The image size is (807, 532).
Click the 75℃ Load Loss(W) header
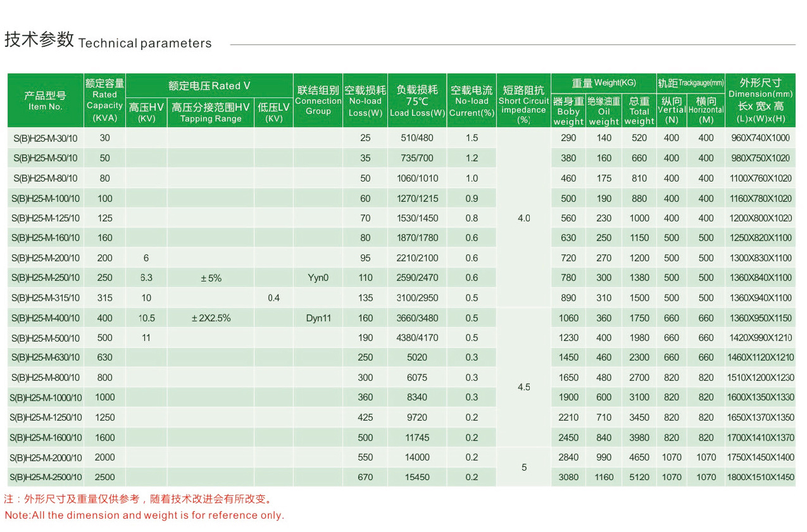417,101
